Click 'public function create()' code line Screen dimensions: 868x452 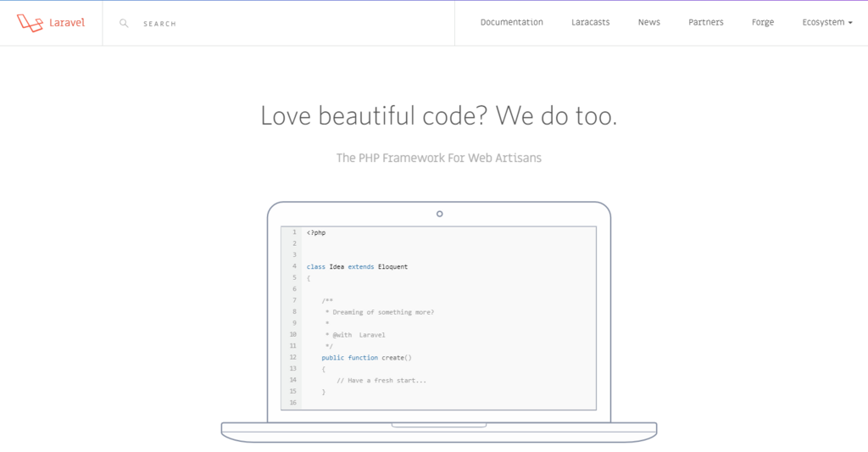pyautogui.click(x=366, y=358)
